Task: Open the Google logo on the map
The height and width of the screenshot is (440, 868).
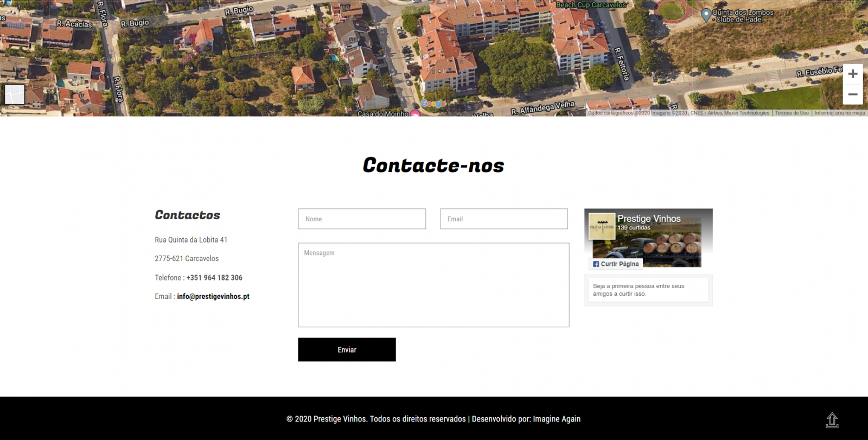Action: tap(433, 104)
